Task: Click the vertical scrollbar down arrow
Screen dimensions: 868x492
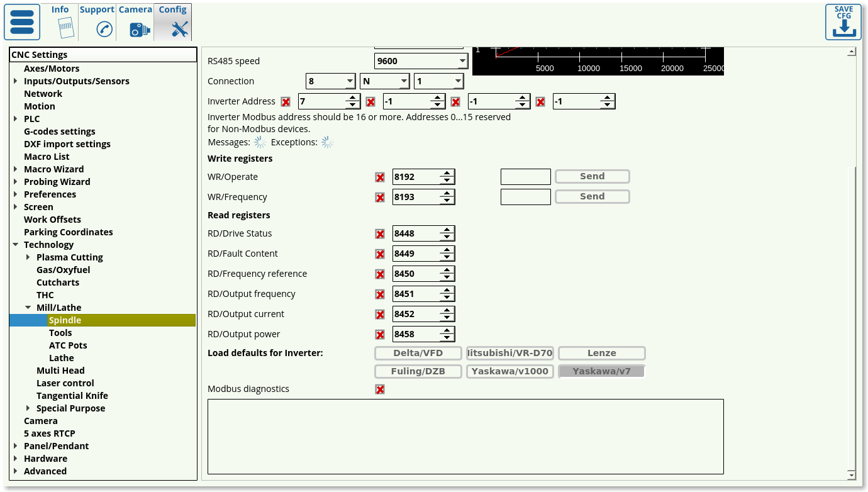Action: coord(852,474)
